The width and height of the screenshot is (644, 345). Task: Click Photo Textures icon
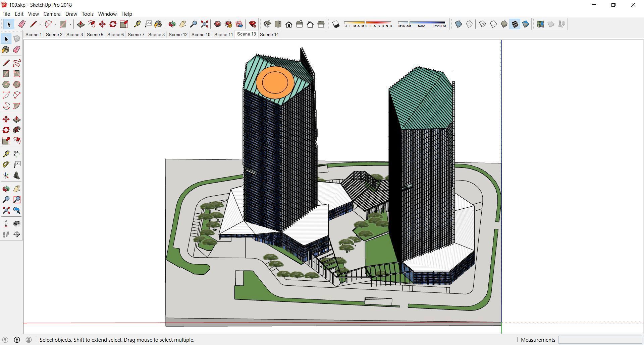pyautogui.click(x=562, y=24)
